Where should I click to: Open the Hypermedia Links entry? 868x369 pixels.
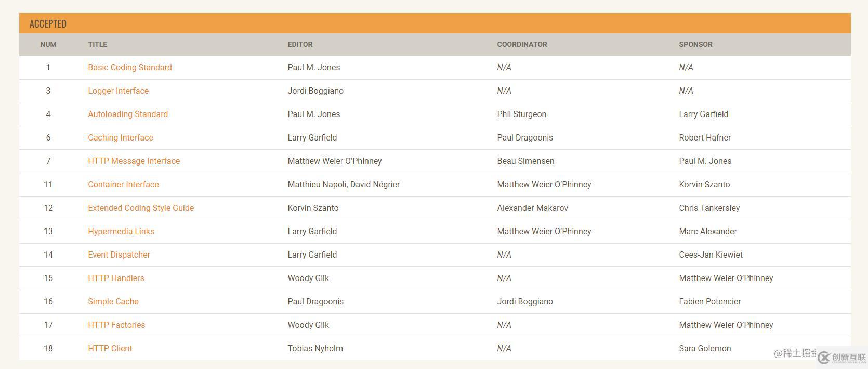121,231
